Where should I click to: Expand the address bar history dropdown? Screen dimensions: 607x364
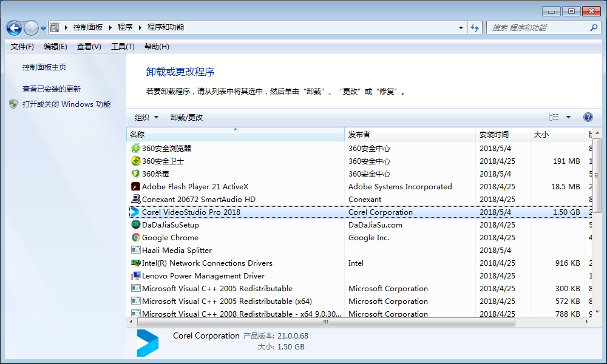[x=461, y=28]
